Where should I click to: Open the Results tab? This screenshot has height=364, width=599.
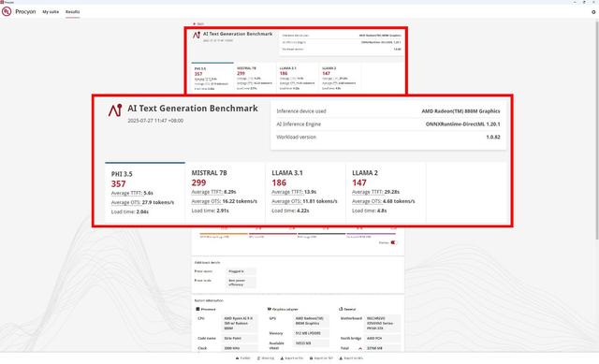pyautogui.click(x=73, y=12)
